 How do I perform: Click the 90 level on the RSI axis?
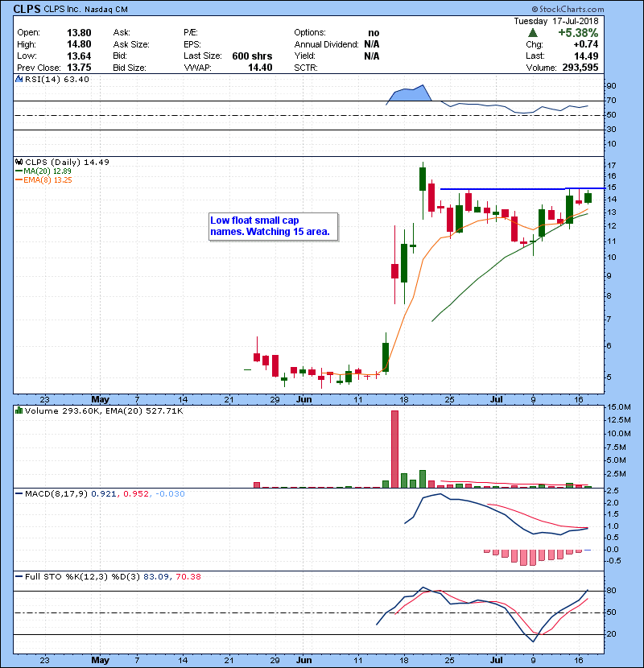[x=611, y=86]
